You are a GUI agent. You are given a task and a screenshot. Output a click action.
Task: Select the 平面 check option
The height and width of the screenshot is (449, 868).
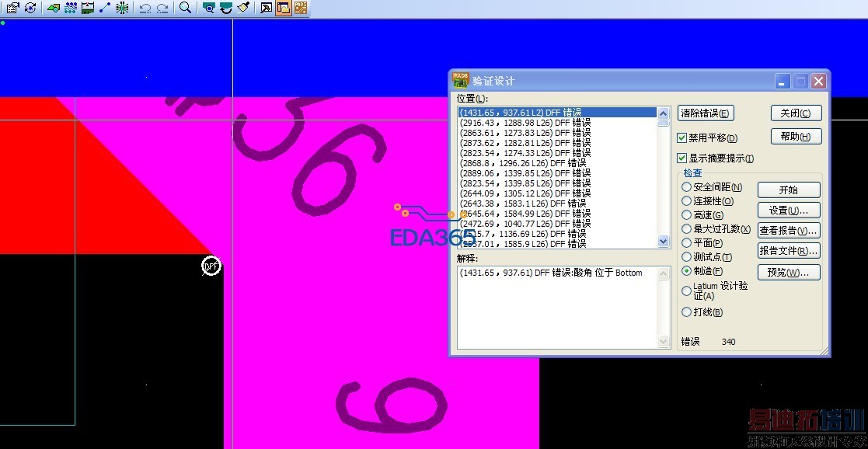pyautogui.click(x=686, y=242)
